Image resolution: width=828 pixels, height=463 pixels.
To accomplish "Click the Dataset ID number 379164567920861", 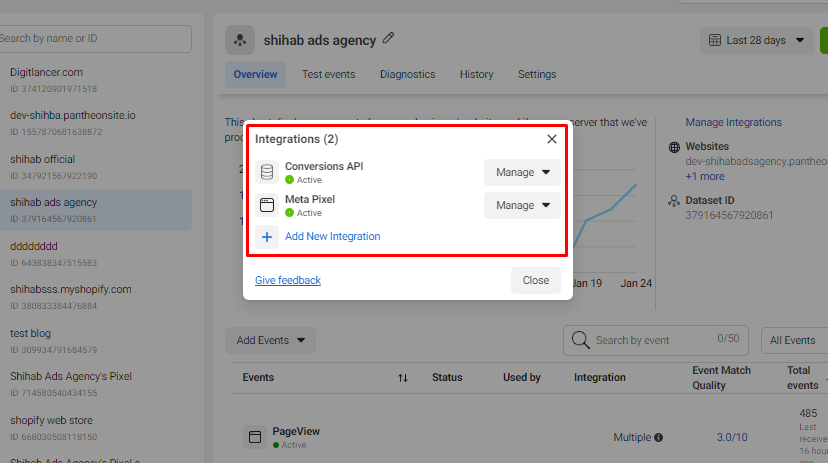I will point(729,215).
